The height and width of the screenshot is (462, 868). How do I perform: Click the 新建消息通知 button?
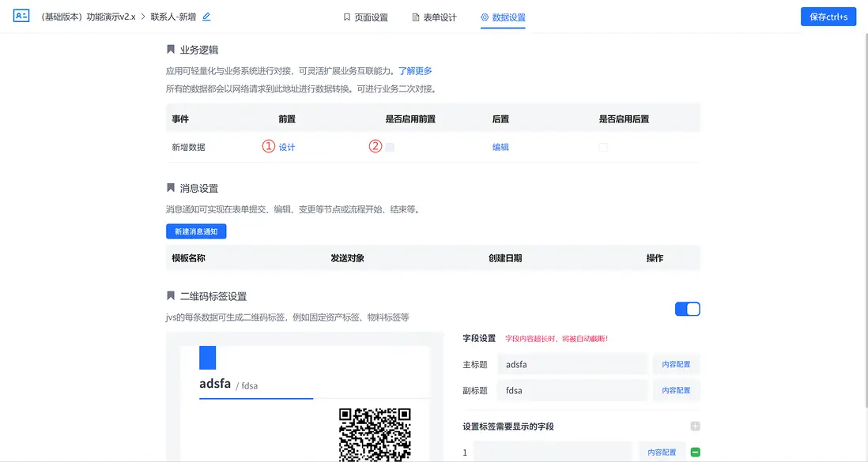click(x=196, y=231)
